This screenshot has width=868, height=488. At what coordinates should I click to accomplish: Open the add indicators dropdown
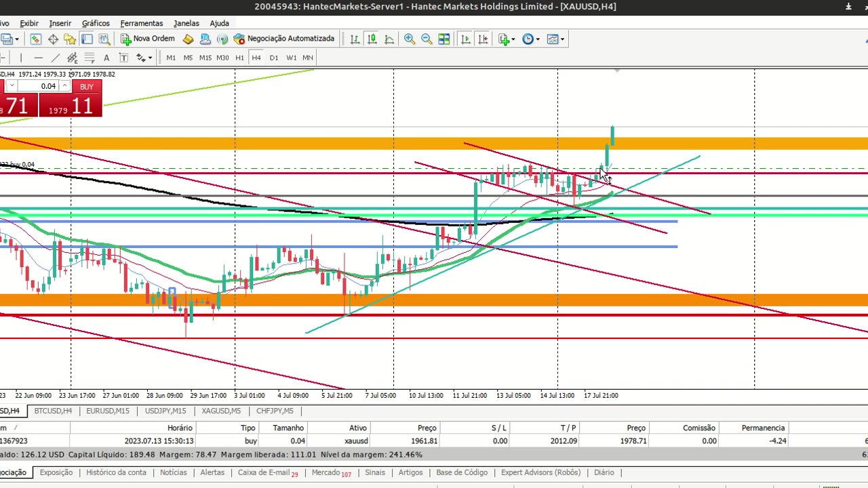(507, 39)
